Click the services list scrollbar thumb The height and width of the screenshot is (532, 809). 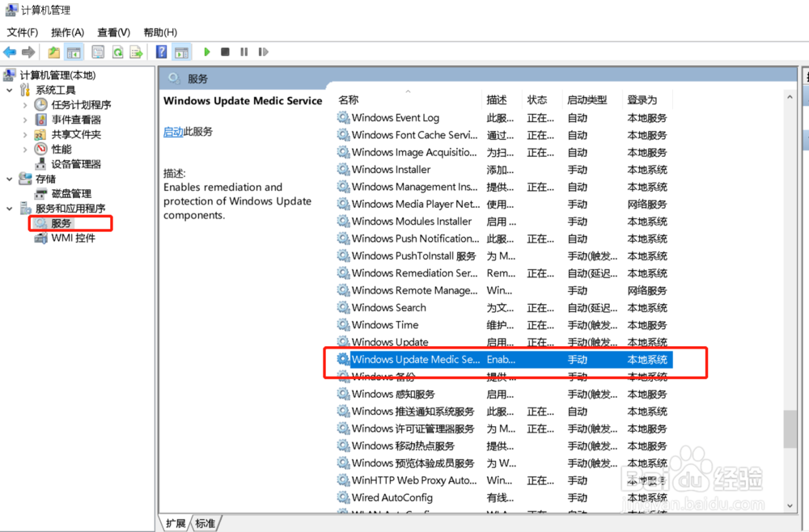pos(790,429)
